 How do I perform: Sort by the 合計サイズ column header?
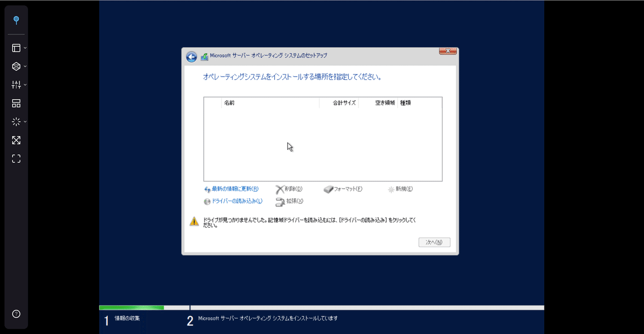coord(339,103)
